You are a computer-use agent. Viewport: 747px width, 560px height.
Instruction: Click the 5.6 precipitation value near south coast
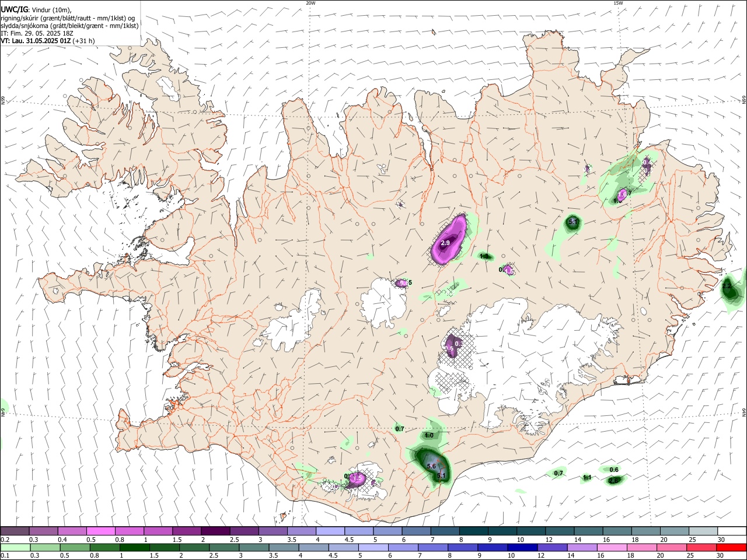(432, 466)
